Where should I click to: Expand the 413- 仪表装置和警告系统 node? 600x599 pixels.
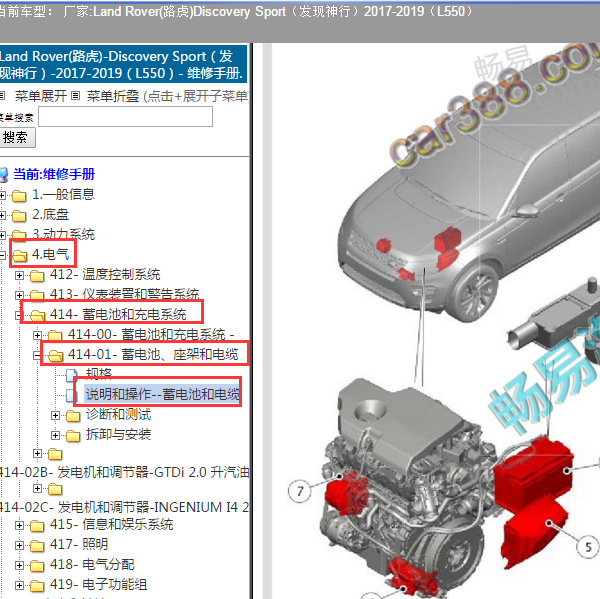coord(19,295)
